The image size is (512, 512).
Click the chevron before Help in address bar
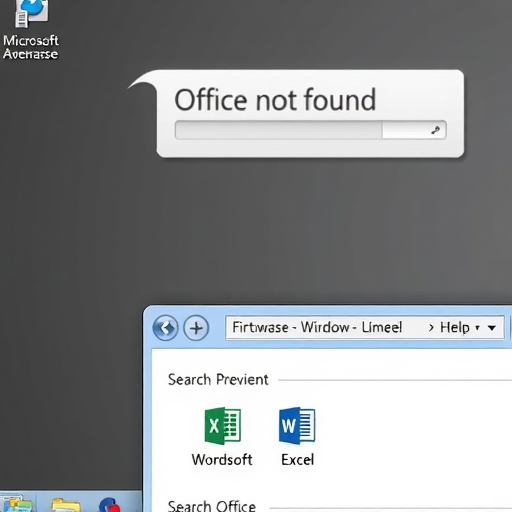431,328
